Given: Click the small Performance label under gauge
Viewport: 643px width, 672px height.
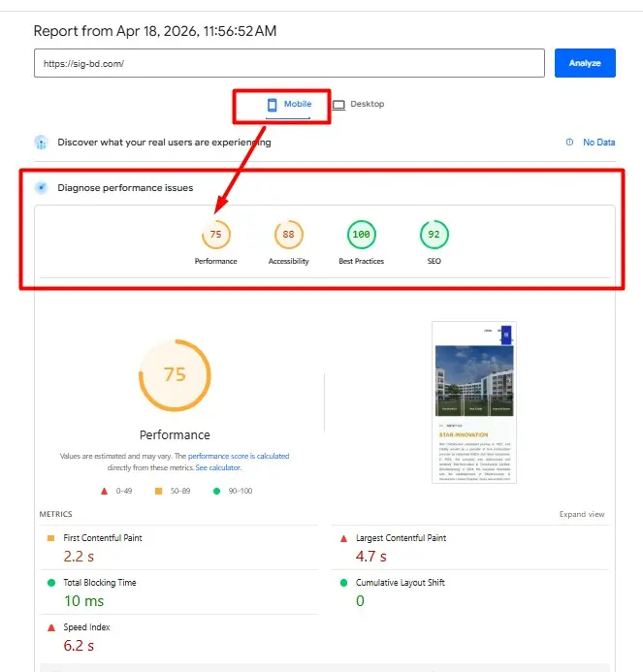Looking at the screenshot, I should click(x=215, y=261).
